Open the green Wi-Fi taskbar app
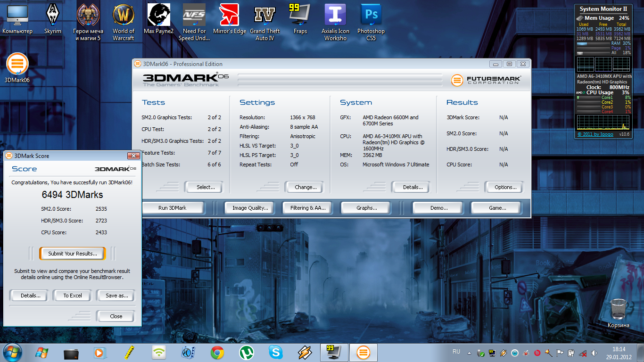Screen dimensions: 644x362 [x=159, y=353]
